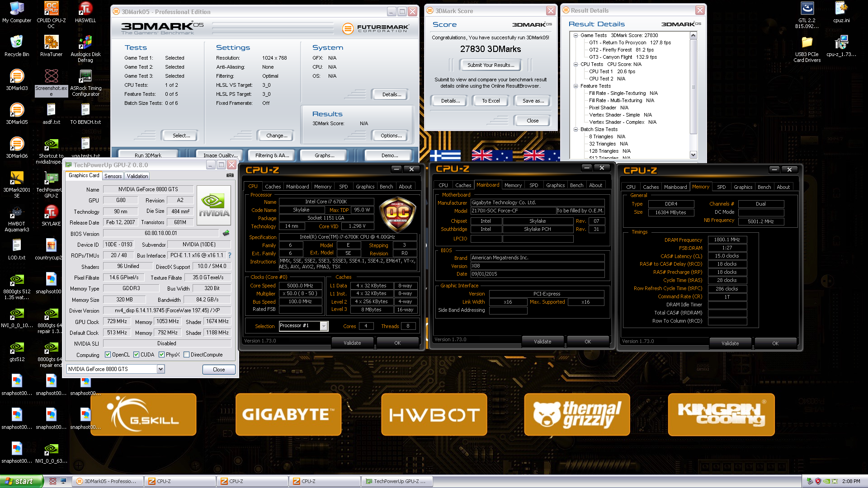Open the SPD tab in middle CPU-Z window
This screenshot has height=488, width=868.
(534, 185)
